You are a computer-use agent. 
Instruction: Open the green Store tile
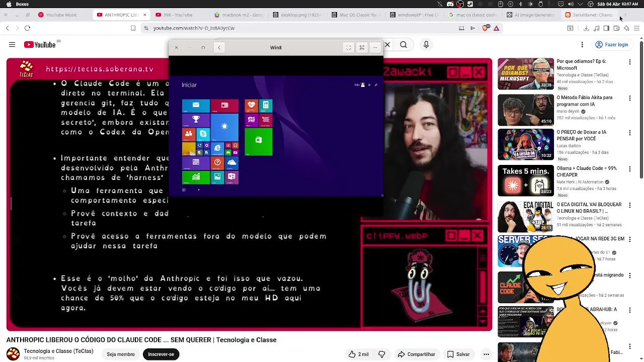click(259, 141)
